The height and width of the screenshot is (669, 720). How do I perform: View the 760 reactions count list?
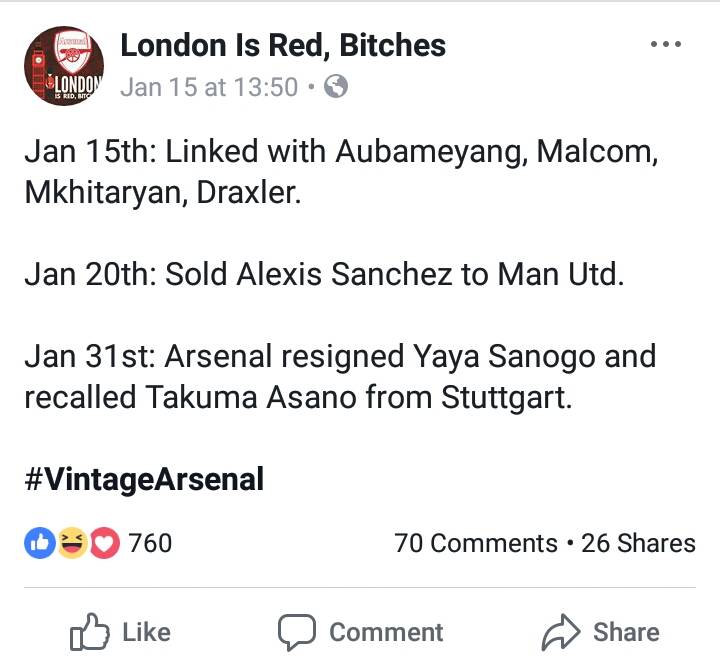pyautogui.click(x=151, y=543)
